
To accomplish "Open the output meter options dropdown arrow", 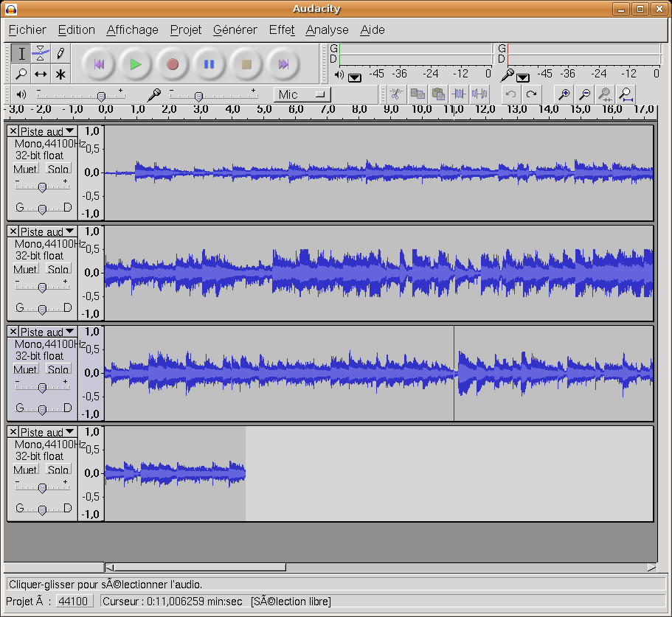I will coord(354,78).
